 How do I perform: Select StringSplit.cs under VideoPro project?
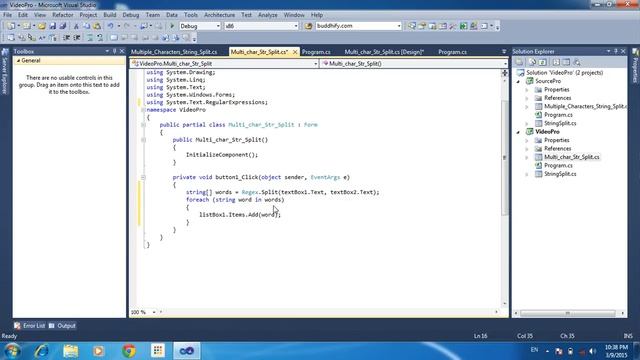click(560, 174)
